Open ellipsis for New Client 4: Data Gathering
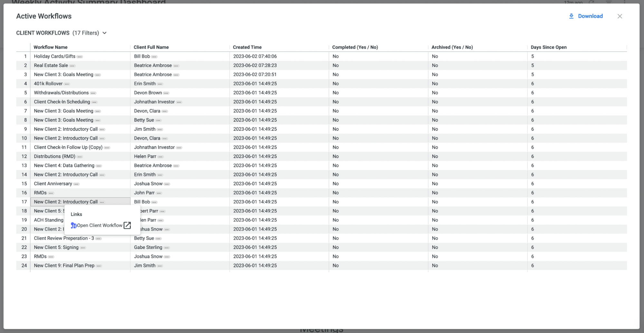Viewport: 644px width, 333px height. click(99, 166)
